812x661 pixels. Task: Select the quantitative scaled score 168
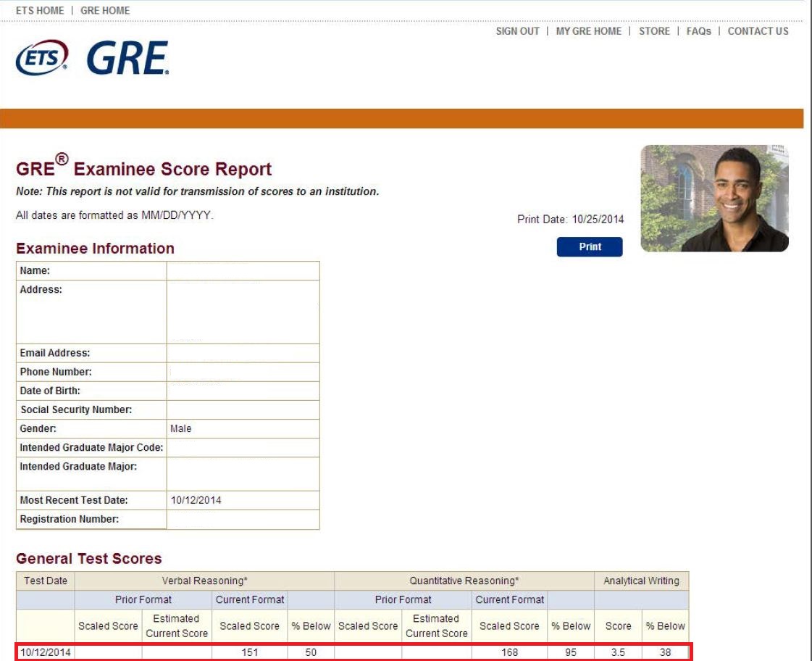pyautogui.click(x=509, y=652)
